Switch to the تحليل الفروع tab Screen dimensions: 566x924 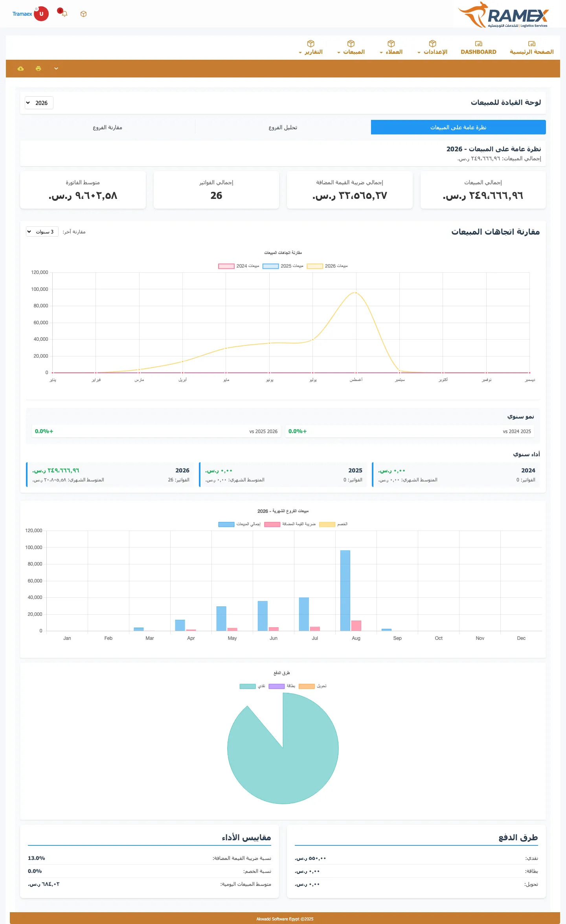click(283, 127)
